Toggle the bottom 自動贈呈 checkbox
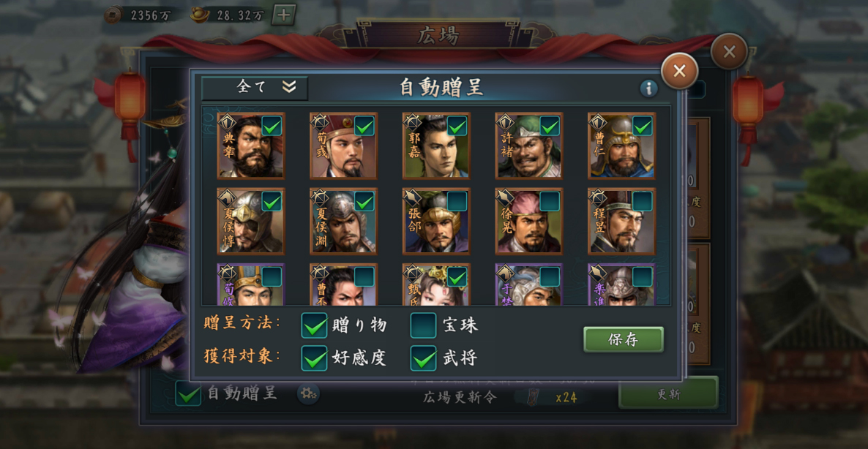This screenshot has width=868, height=449. click(188, 393)
